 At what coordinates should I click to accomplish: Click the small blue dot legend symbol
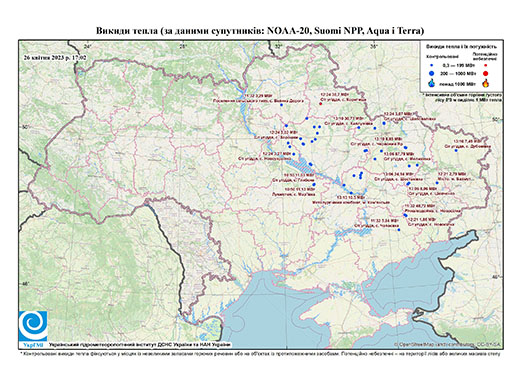[432, 66]
